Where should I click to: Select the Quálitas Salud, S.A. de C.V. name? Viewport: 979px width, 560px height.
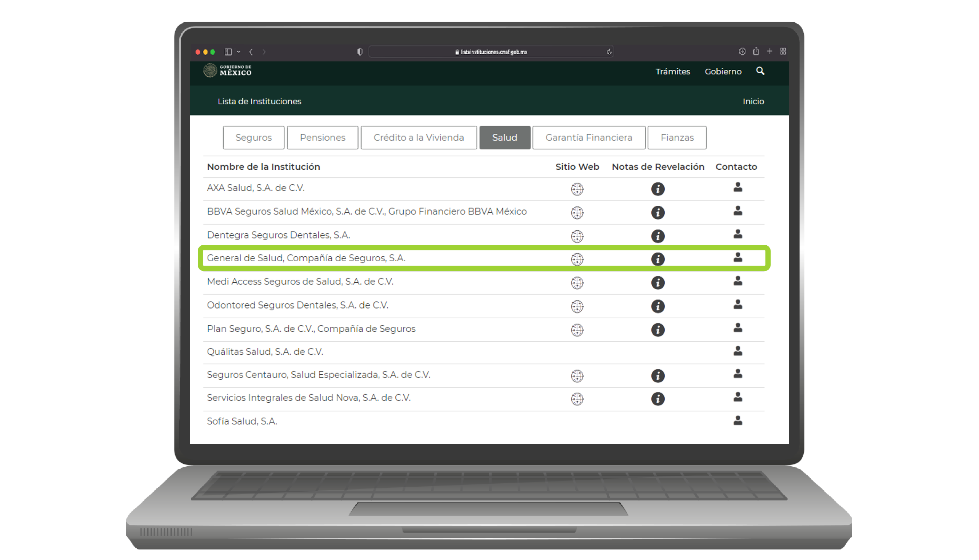pyautogui.click(x=265, y=352)
